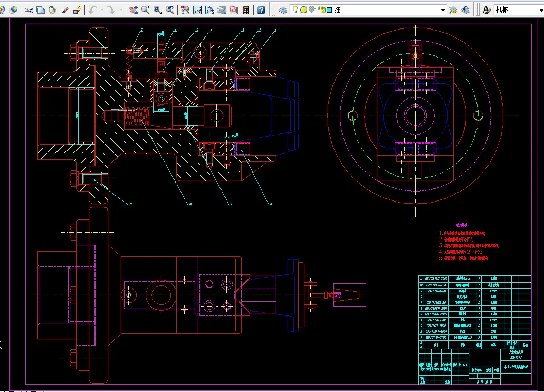Click the Cut scissors icon
The width and height of the screenshot is (544, 392).
tap(28, 10)
